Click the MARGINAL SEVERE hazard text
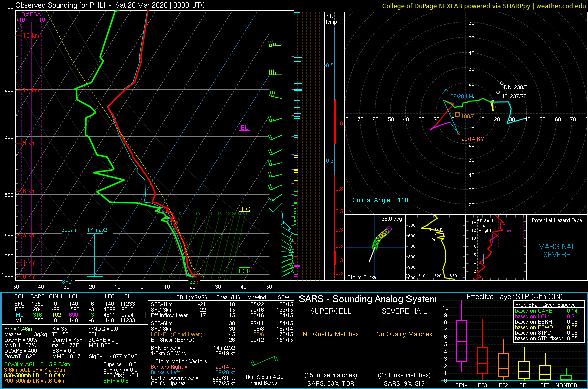Viewport: 588px width, 389px height. coord(557,251)
